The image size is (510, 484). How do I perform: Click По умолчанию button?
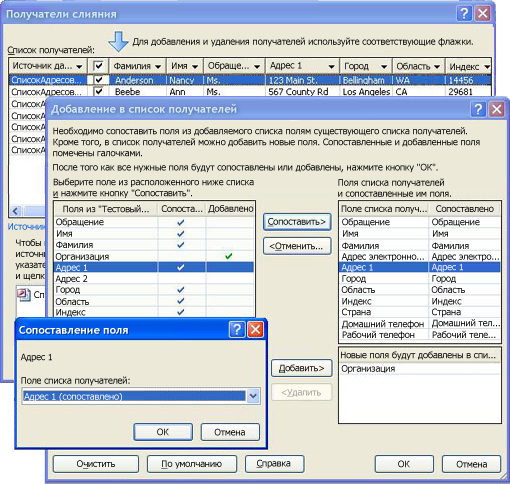coord(192,464)
